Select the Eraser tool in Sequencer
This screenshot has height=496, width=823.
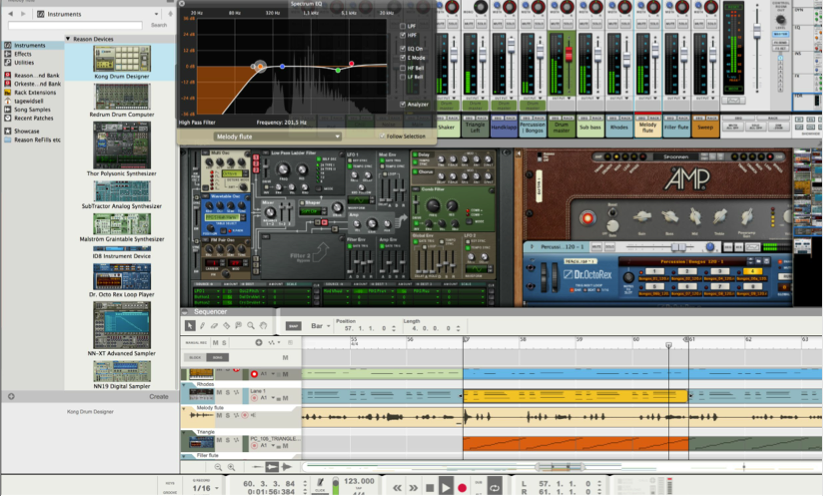pyautogui.click(x=214, y=326)
